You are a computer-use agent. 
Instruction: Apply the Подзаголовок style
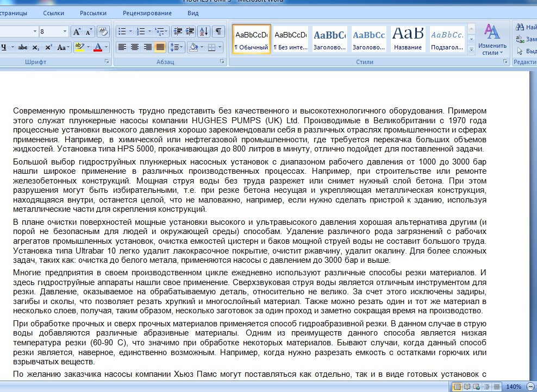(447, 39)
